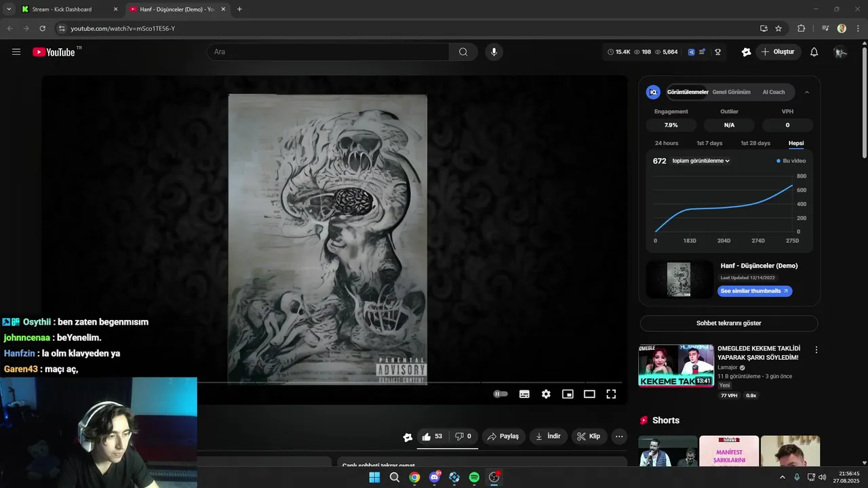This screenshot has width=868, height=488.
Task: Dislike the video
Action: tap(463, 436)
